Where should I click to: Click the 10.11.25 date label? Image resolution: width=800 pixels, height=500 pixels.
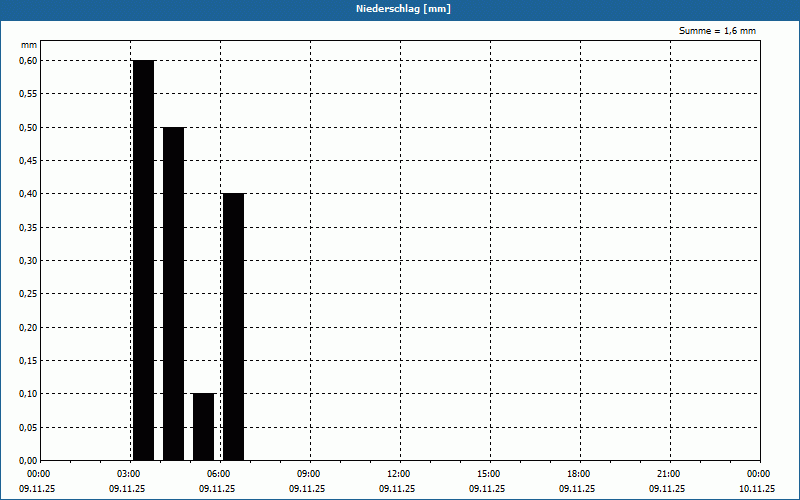[x=757, y=489]
